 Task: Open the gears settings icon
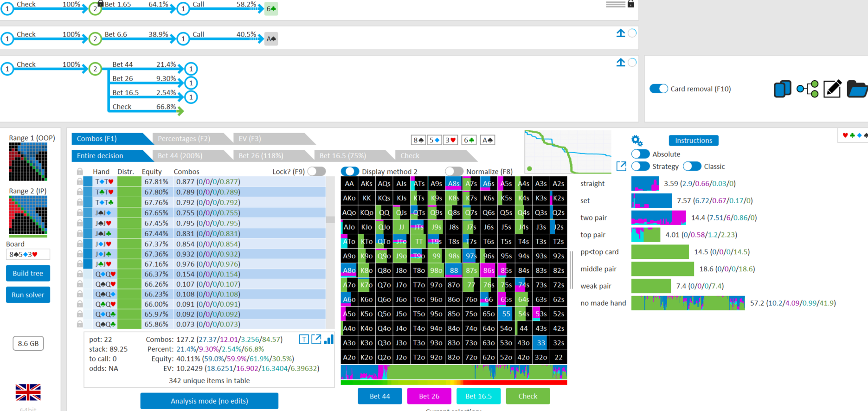637,141
